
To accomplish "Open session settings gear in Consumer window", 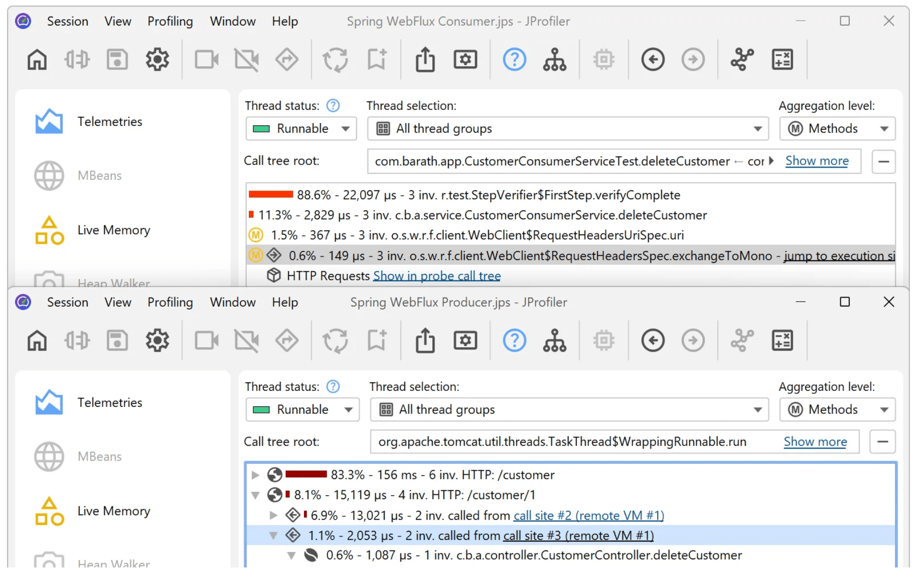I will (x=158, y=60).
